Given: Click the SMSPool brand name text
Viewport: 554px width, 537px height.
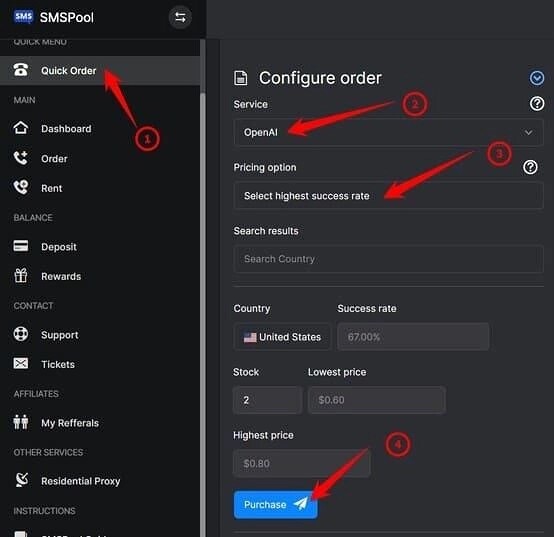Looking at the screenshot, I should point(66,17).
